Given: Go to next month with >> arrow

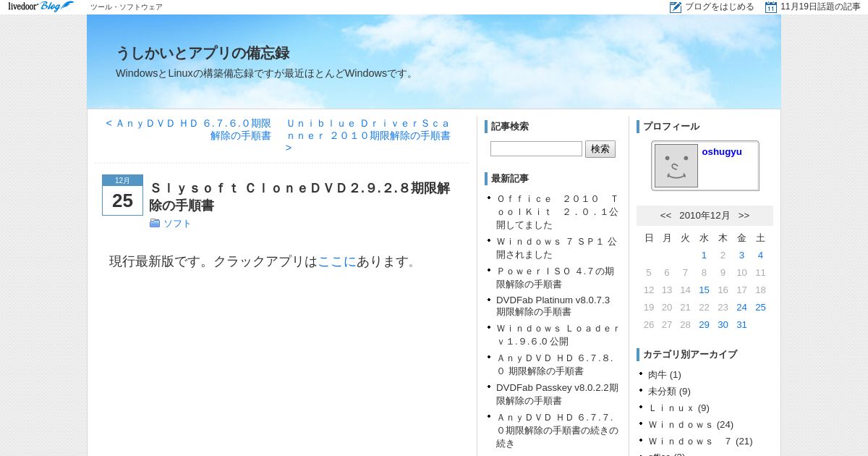Looking at the screenshot, I should pyautogui.click(x=744, y=216).
